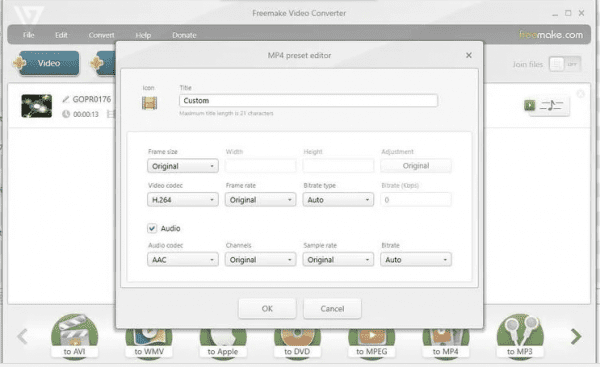Open the Edit menu

point(61,35)
